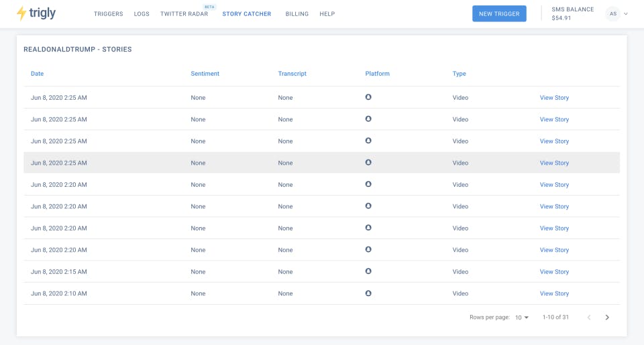Click the Trigly lightning bolt logo

coord(22,13)
